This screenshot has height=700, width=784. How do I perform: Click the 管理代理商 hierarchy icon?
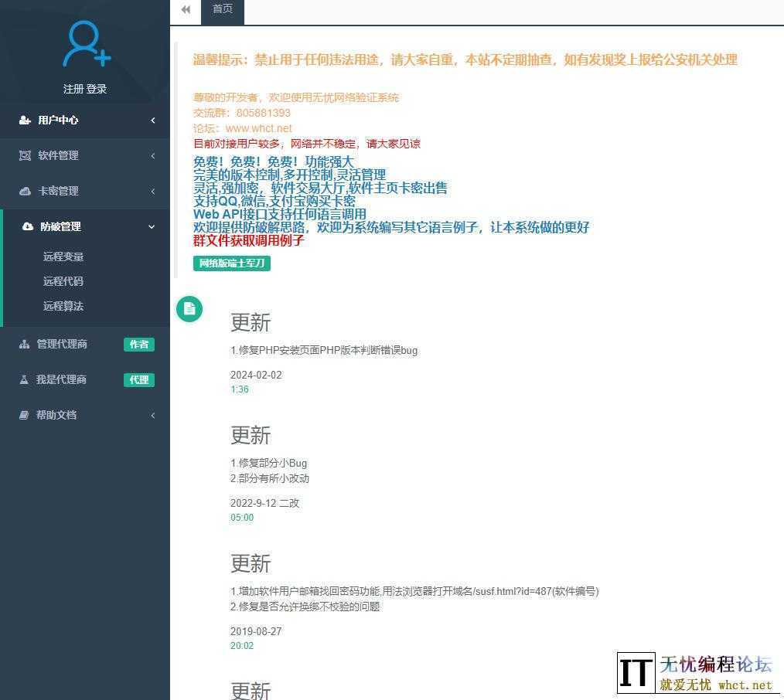click(25, 345)
